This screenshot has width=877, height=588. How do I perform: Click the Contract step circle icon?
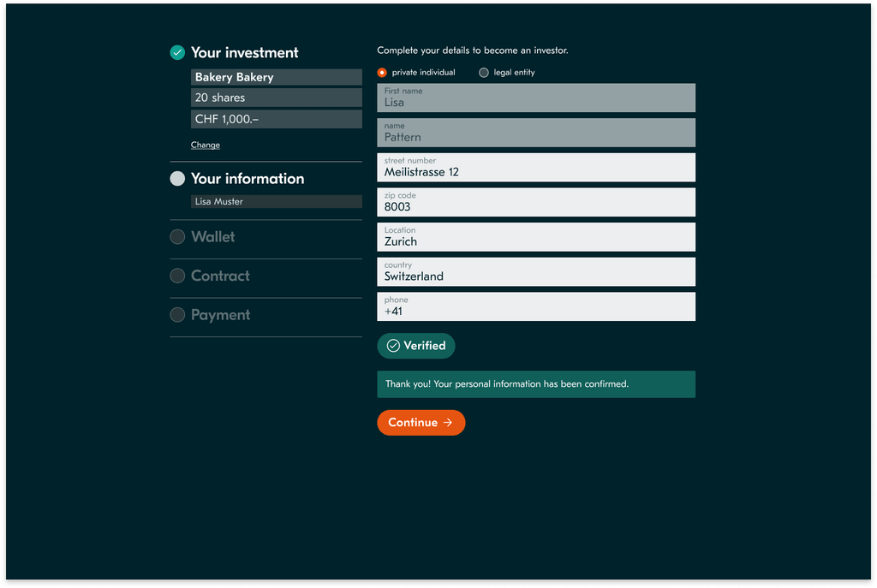[177, 276]
